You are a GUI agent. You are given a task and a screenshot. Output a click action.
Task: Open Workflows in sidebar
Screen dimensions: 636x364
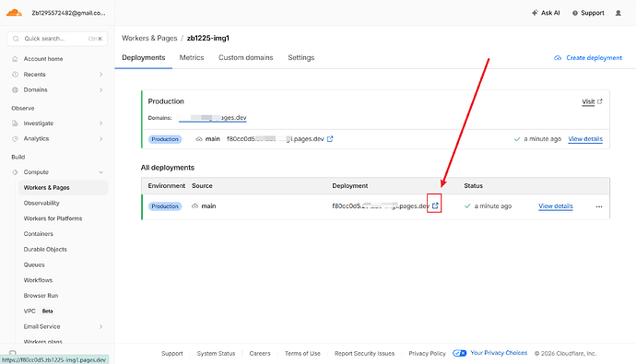[38, 280]
